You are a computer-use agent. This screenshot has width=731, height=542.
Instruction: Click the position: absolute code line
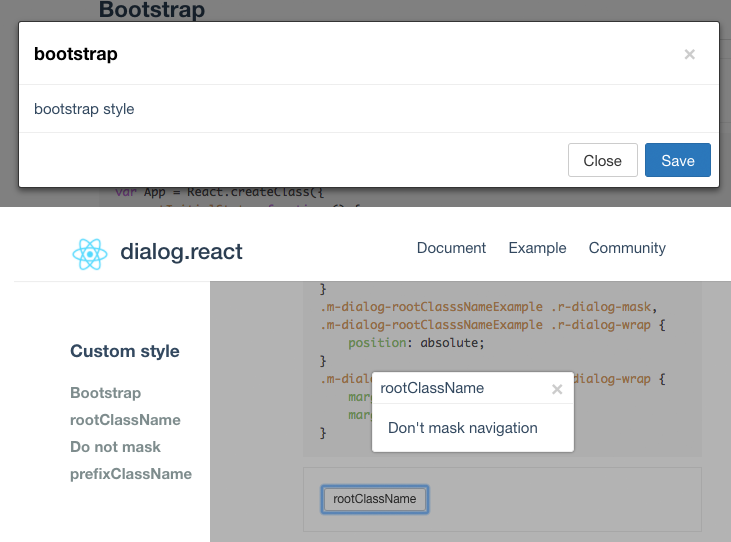pyautogui.click(x=416, y=343)
